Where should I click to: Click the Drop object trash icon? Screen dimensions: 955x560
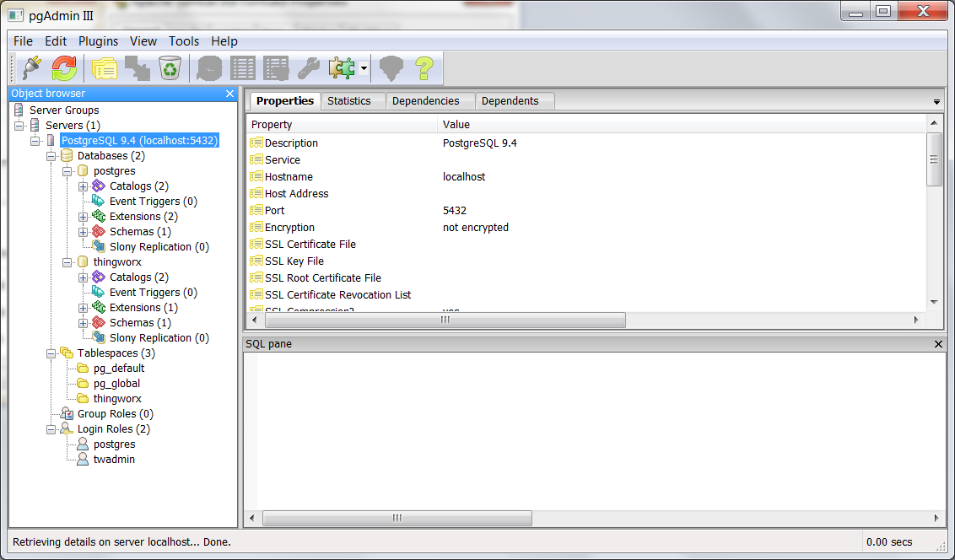[170, 68]
